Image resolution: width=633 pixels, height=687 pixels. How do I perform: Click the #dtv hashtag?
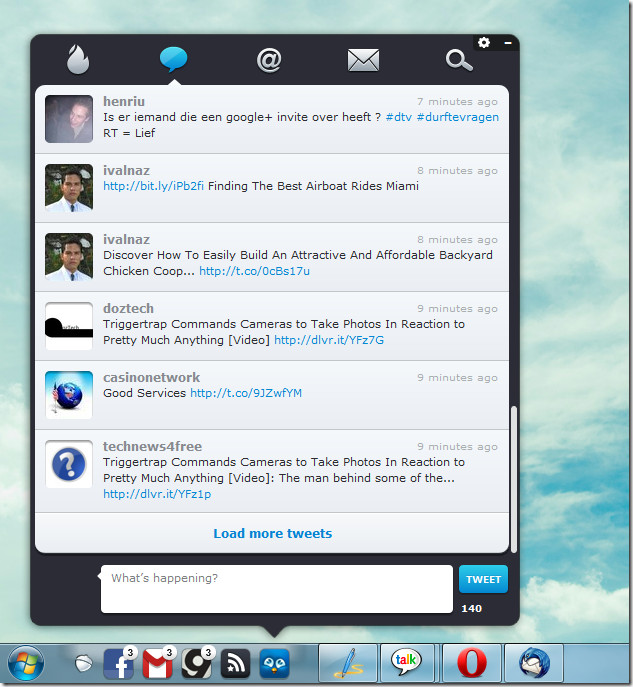(399, 117)
